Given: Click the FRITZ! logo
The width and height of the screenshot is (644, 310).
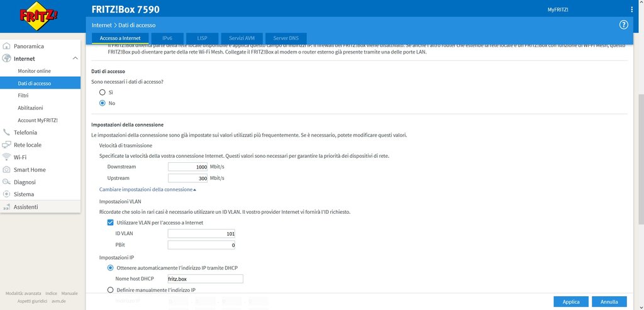Looking at the screenshot, I should [x=38, y=16].
